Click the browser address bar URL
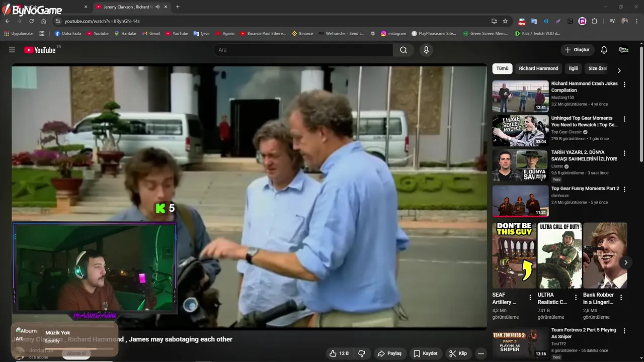This screenshot has width=644, height=362. [x=102, y=21]
